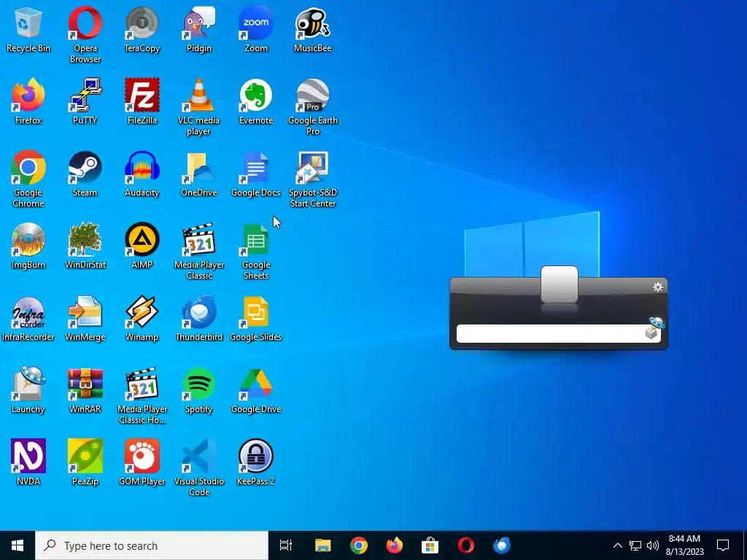The image size is (747, 560).
Task: Open Microsoft Store from the taskbar
Action: (x=430, y=545)
